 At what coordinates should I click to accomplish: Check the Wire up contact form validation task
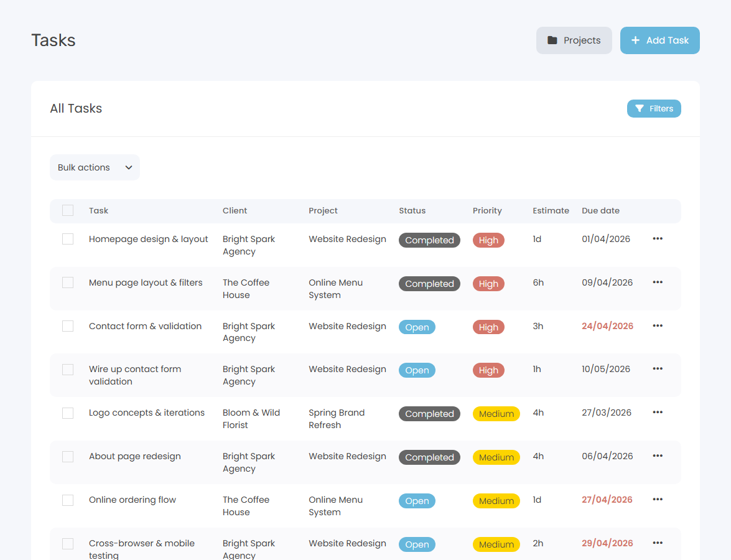point(68,370)
